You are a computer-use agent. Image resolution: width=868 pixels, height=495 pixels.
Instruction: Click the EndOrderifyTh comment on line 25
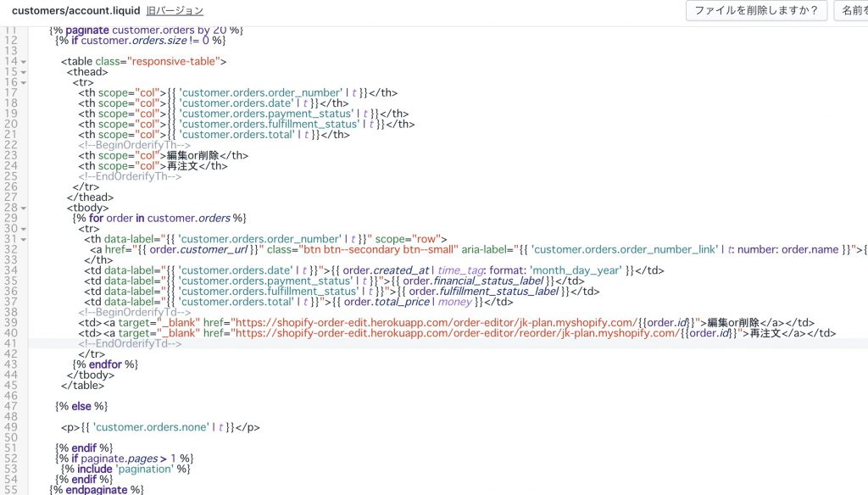130,176
